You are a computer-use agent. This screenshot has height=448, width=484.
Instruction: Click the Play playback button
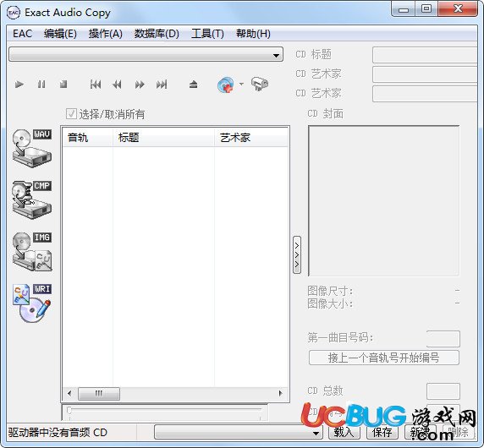[x=19, y=85]
